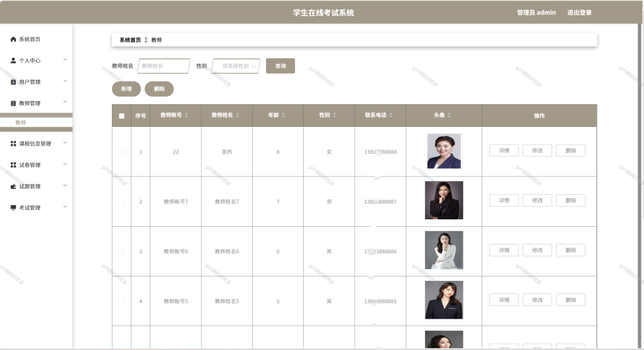This screenshot has width=644, height=350.
Task: Open the 请选择性别 dropdown
Action: click(236, 66)
